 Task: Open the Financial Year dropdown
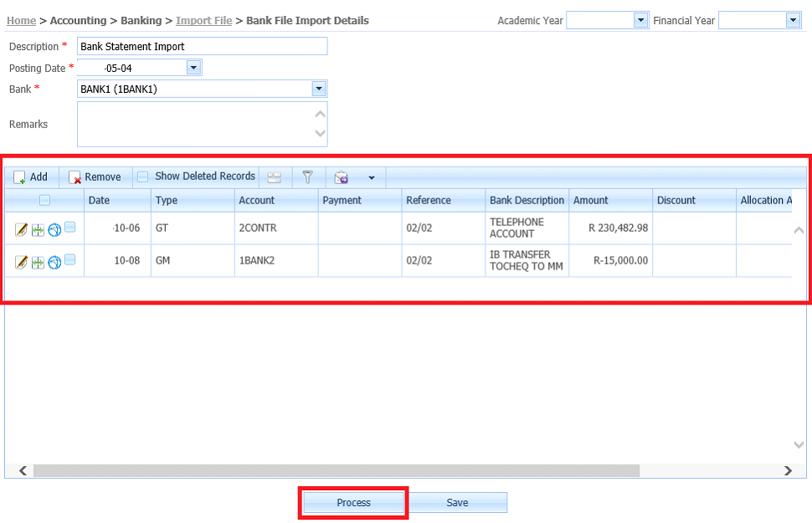click(x=793, y=20)
